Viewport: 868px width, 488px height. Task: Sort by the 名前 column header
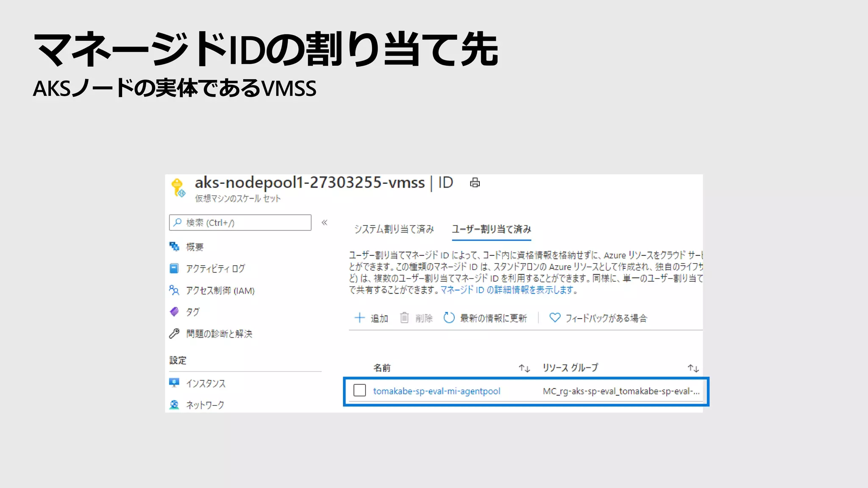(382, 368)
